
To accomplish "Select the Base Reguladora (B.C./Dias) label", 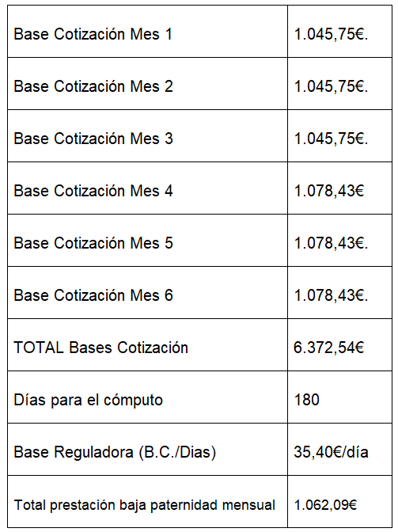I will click(x=115, y=453).
